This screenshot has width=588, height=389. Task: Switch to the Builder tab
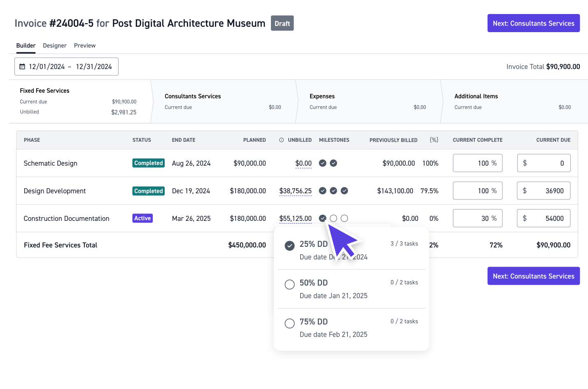coord(26,46)
